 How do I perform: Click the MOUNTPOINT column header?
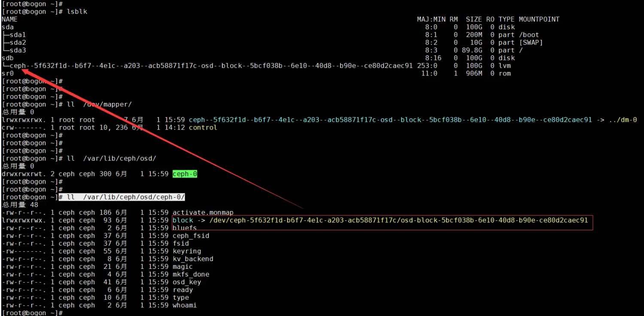click(539, 19)
